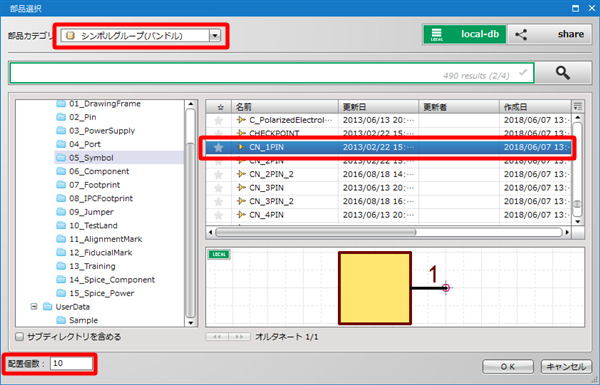Select CN_3PIN_2 part row
Screen dimensions: 600x385
pos(389,201)
